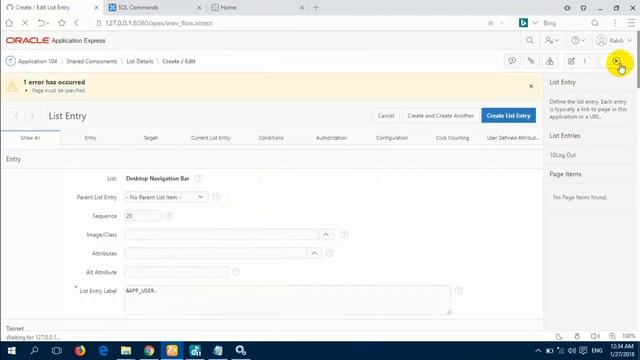Open the Help menu icon
Image resolution: width=640 pixels, height=360 pixels.
click(578, 40)
